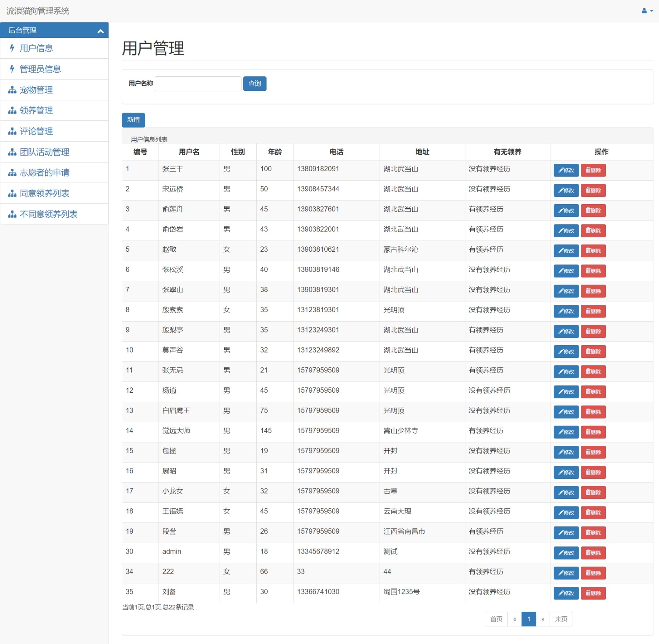Viewport: 659px width, 644px height.
Task: Edit the user 张三丰
Action: 566,171
